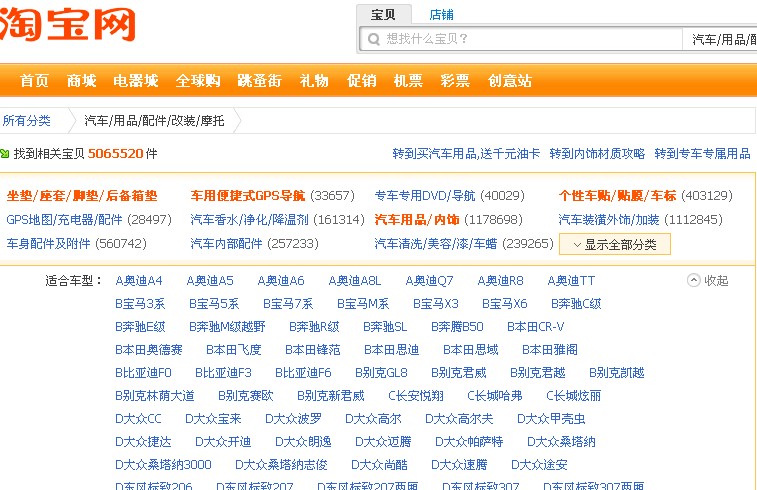This screenshot has width=757, height=490.
Task: Click the search magnifier icon
Action: coord(374,39)
